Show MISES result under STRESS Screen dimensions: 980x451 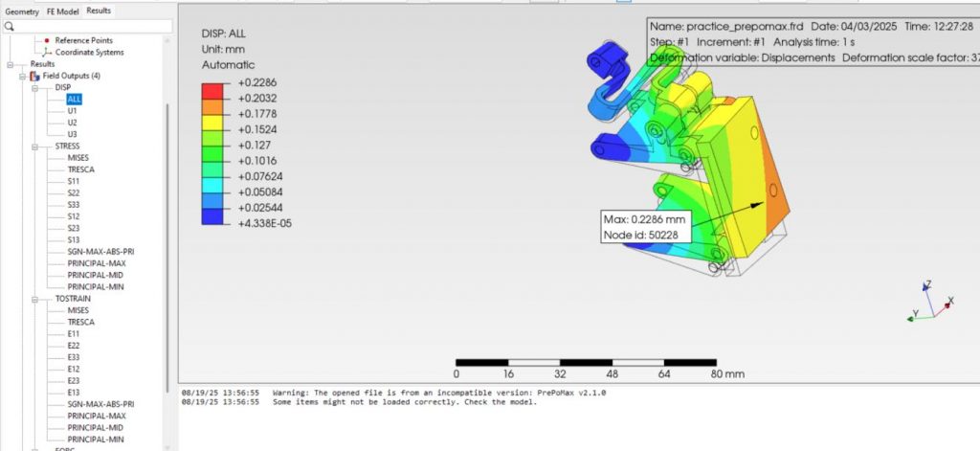pos(78,158)
